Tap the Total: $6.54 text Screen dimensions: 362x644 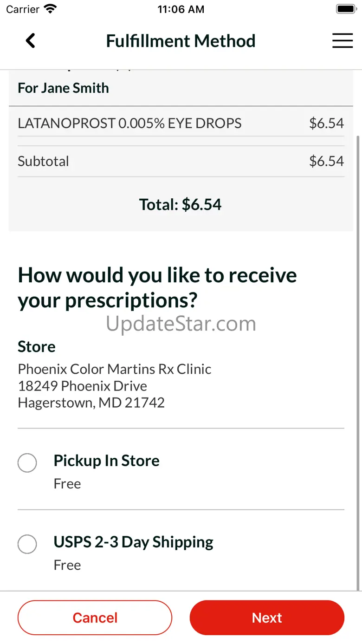click(x=181, y=204)
